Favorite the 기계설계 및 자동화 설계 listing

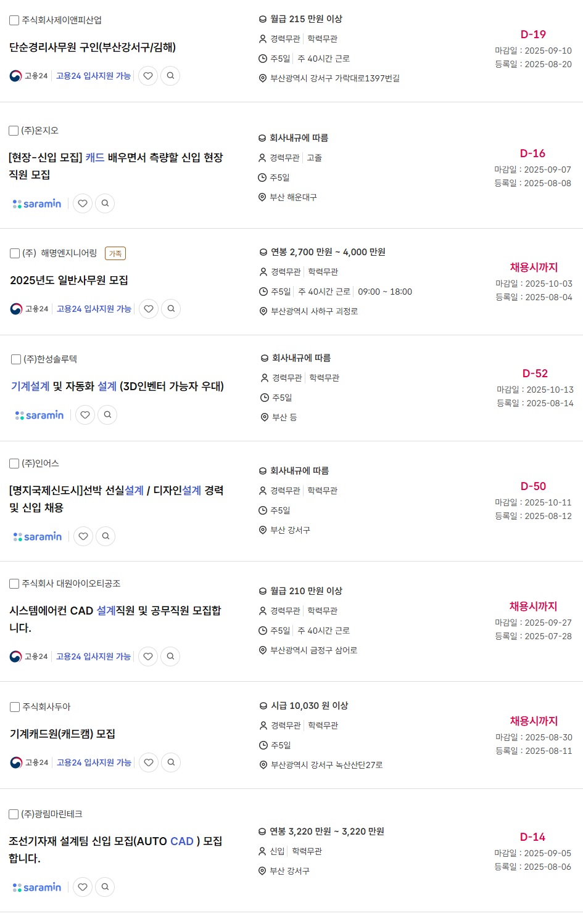(x=85, y=415)
